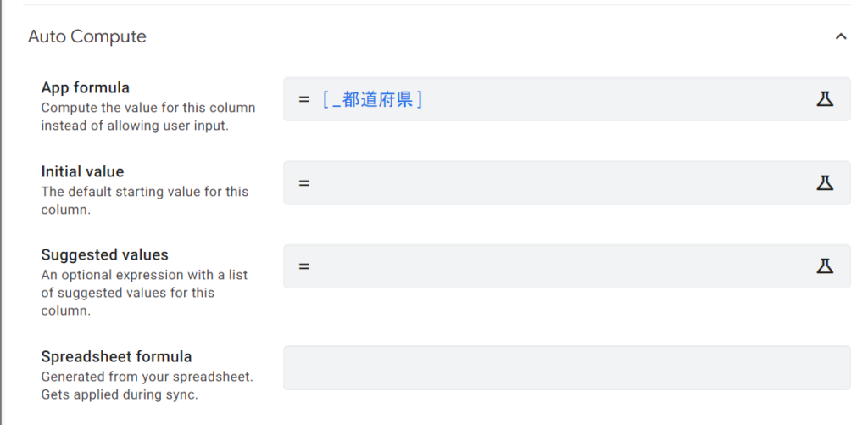The image size is (868, 425).
Task: Click the Suggested values label
Action: tap(105, 254)
